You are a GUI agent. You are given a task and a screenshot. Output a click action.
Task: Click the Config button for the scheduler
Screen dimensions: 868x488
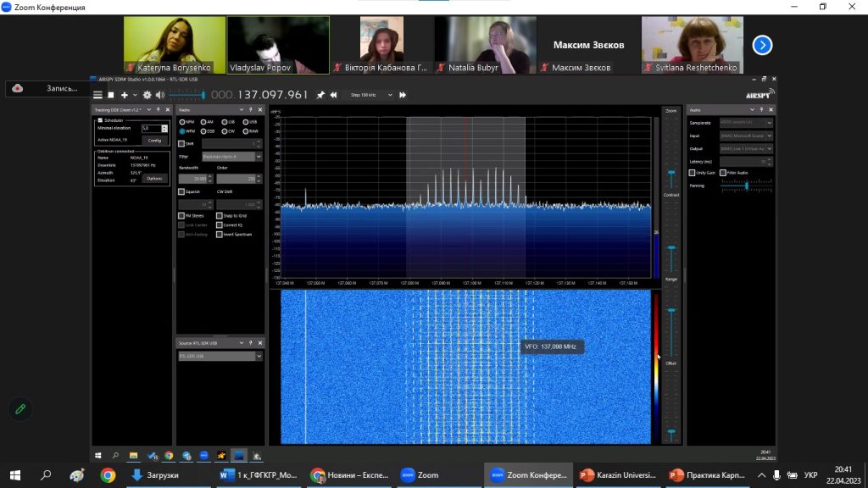[154, 140]
